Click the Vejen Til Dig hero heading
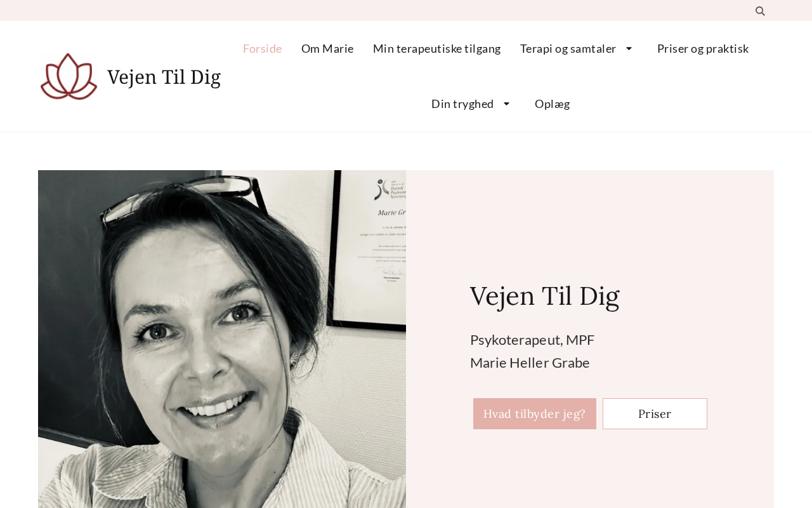Screen dimensions: 812x508 click(544, 296)
